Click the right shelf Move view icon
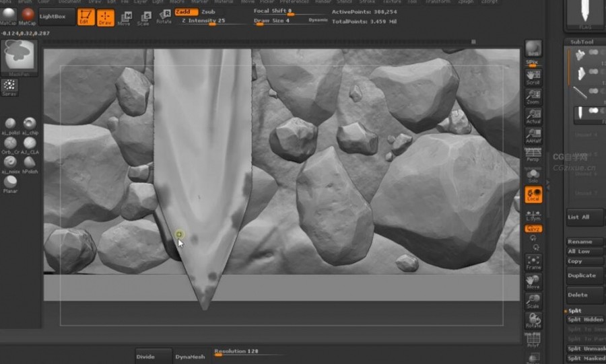This screenshot has height=364, width=606. [x=533, y=282]
